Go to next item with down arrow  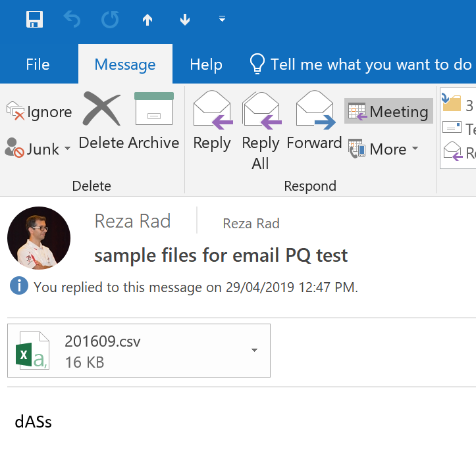[x=185, y=20]
